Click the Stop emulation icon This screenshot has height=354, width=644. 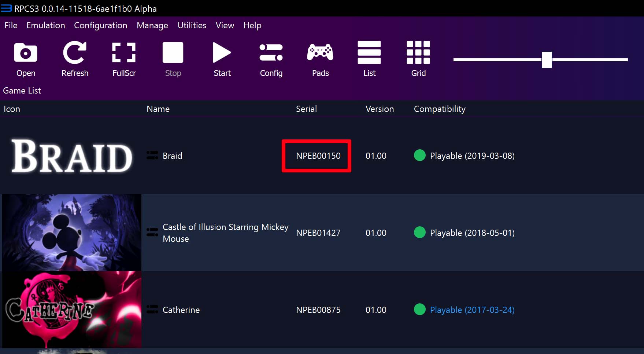(x=173, y=53)
